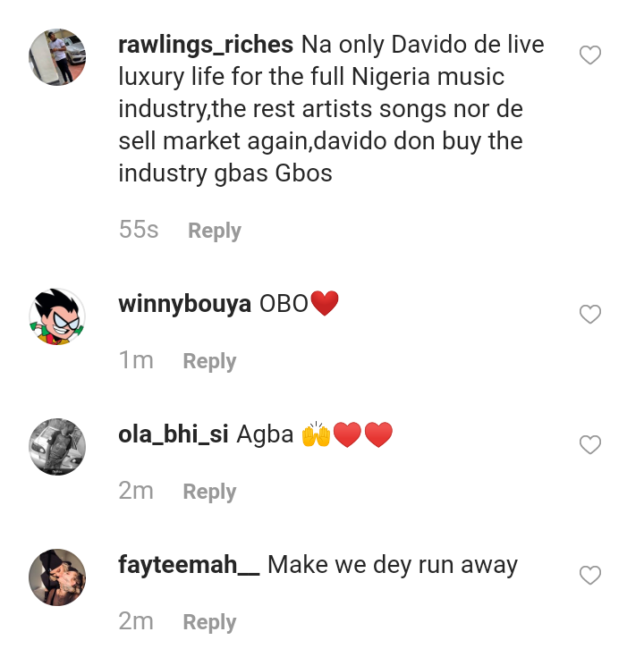The width and height of the screenshot is (644, 657).
Task: Visit the rawlings_riches username link
Action: tap(206, 45)
